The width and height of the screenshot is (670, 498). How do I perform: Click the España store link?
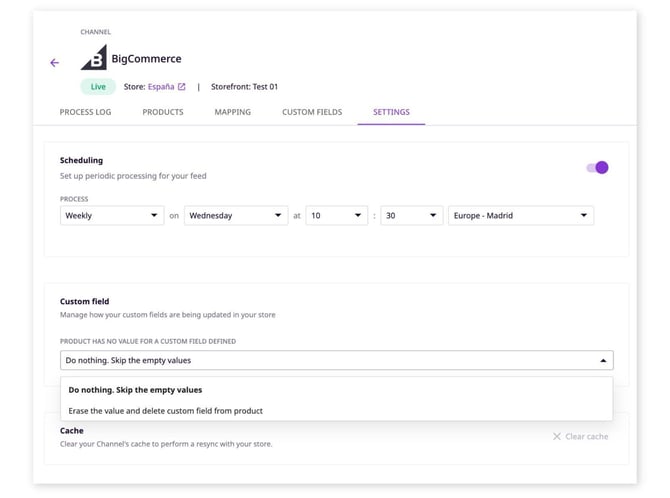(x=161, y=87)
